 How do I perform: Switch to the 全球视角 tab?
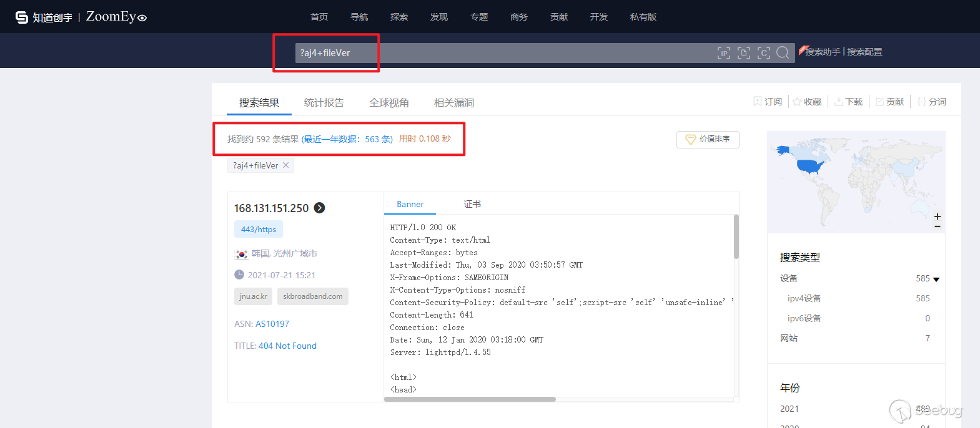click(389, 103)
